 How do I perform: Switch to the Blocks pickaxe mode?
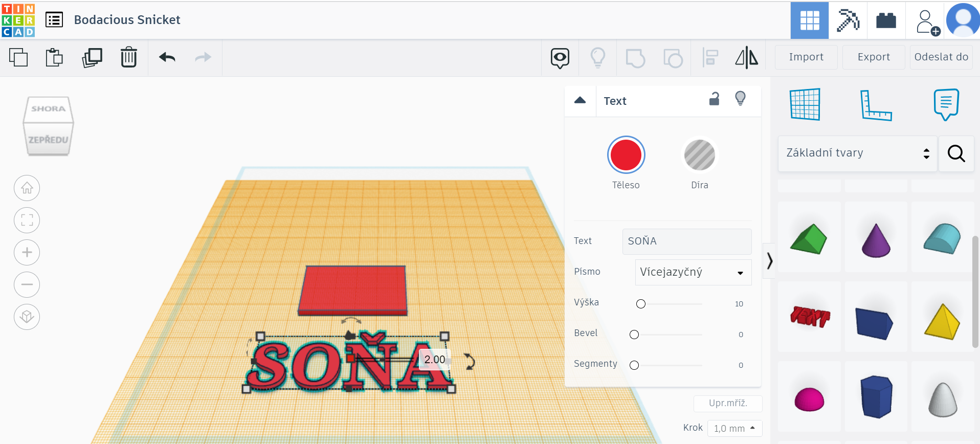tap(848, 20)
